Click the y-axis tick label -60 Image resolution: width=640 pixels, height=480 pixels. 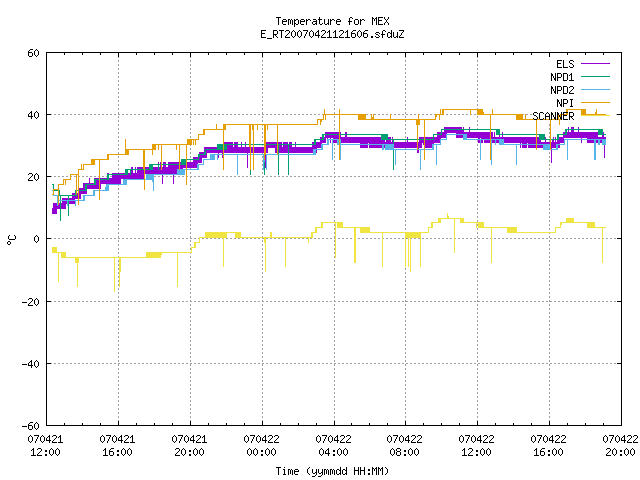pos(31,426)
